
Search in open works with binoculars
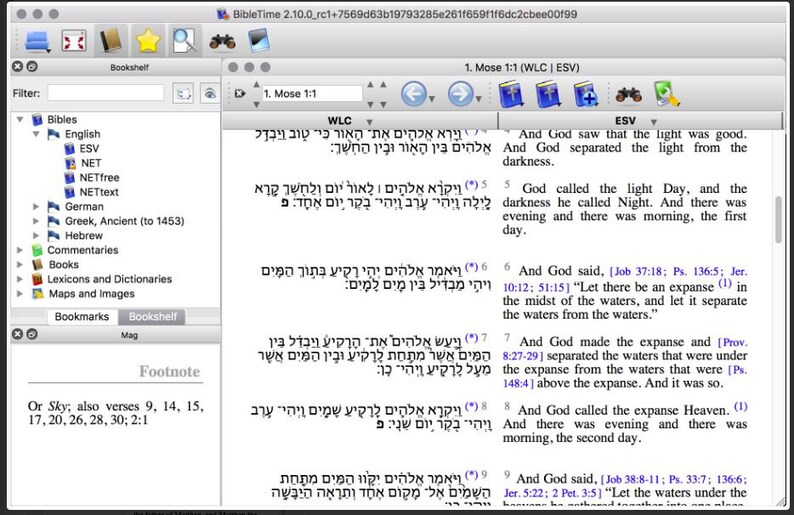(628, 94)
